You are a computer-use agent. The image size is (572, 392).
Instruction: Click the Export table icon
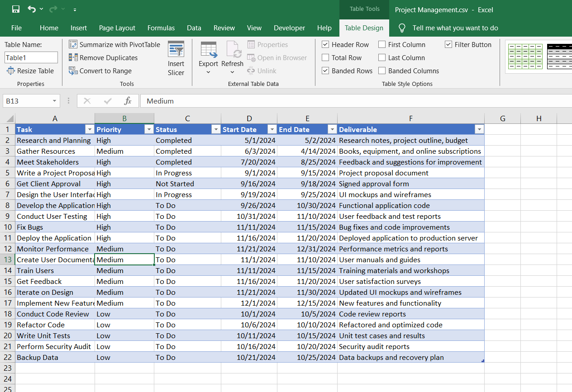[209, 49]
